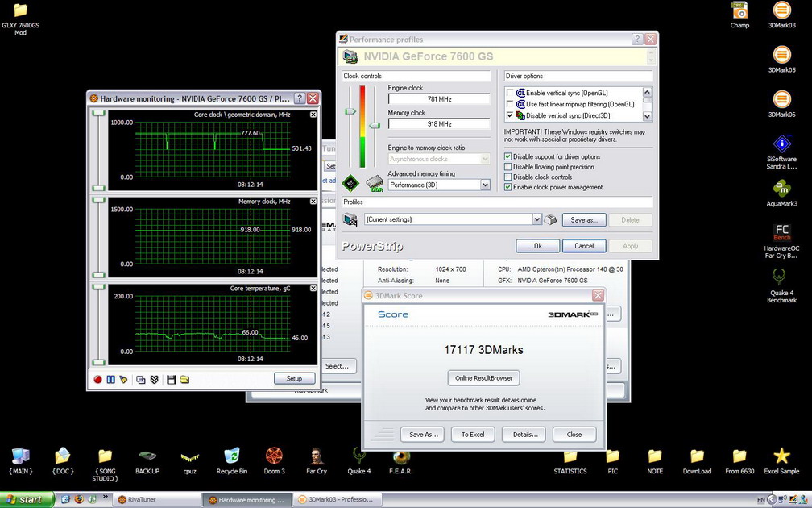Open HardwareOC Far Cry Bench icon
The height and width of the screenshot is (508, 812).
[781, 241]
